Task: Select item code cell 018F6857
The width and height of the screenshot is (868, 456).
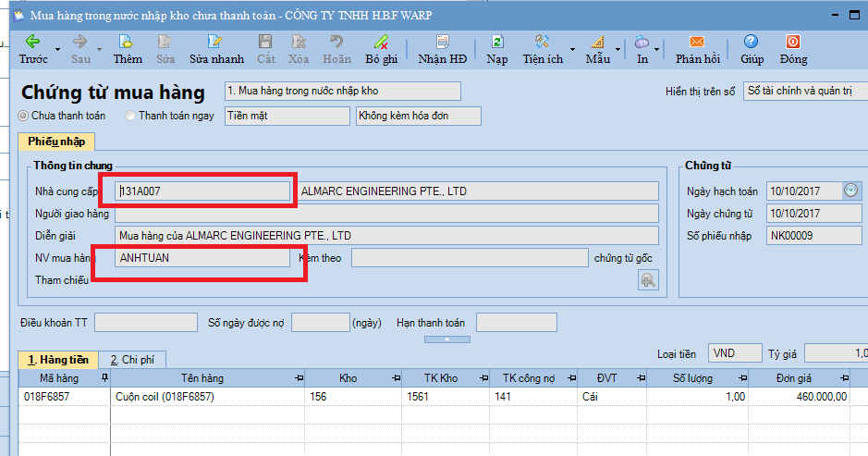Action: [x=64, y=397]
